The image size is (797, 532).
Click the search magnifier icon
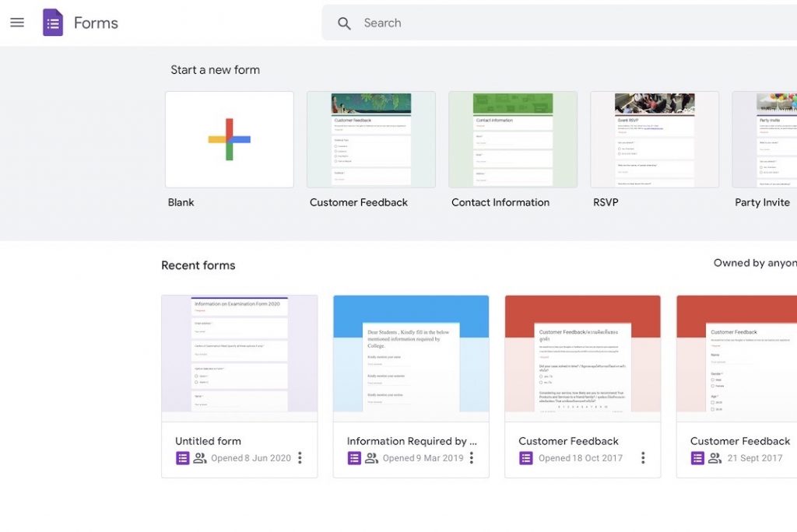[344, 23]
